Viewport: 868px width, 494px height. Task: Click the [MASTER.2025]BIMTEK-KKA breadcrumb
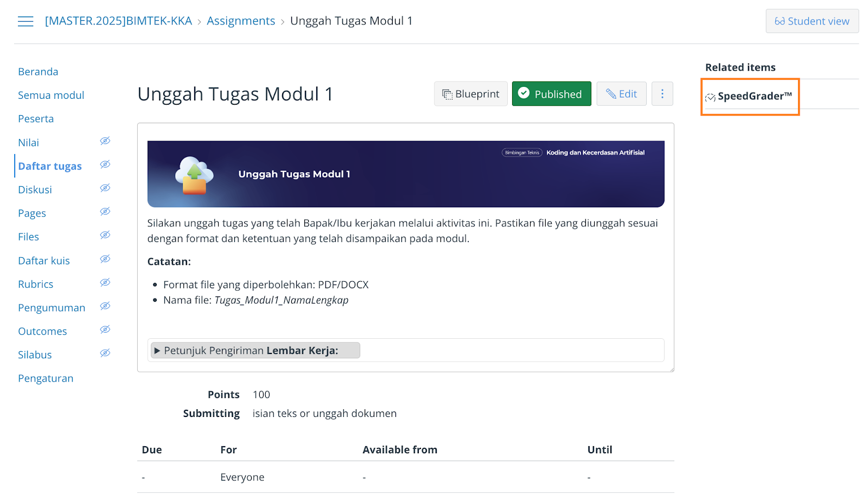(x=118, y=21)
